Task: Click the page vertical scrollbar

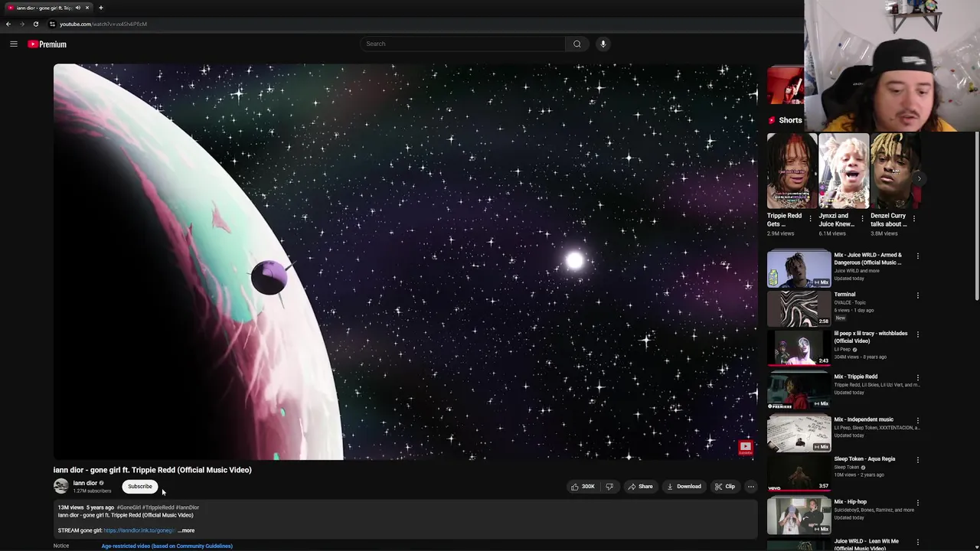Action: pyautogui.click(x=976, y=214)
